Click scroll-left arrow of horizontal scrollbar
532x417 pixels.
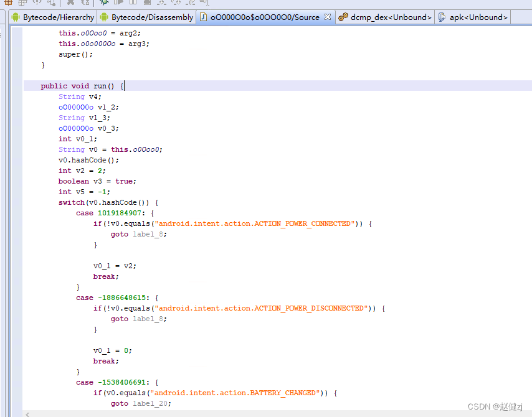[27, 415]
